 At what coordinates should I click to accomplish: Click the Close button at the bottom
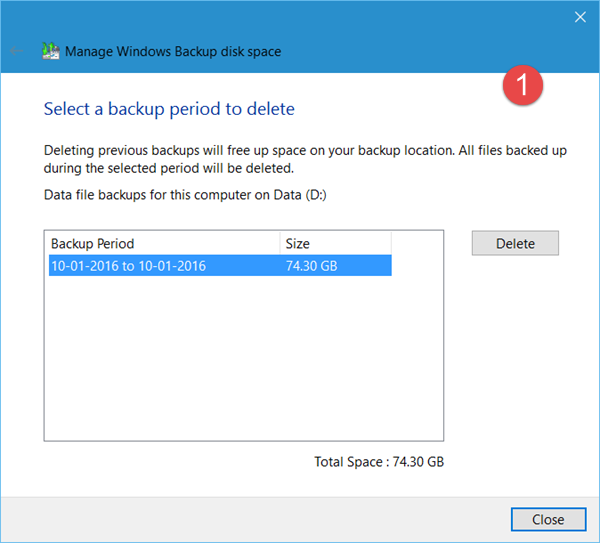coord(548,519)
